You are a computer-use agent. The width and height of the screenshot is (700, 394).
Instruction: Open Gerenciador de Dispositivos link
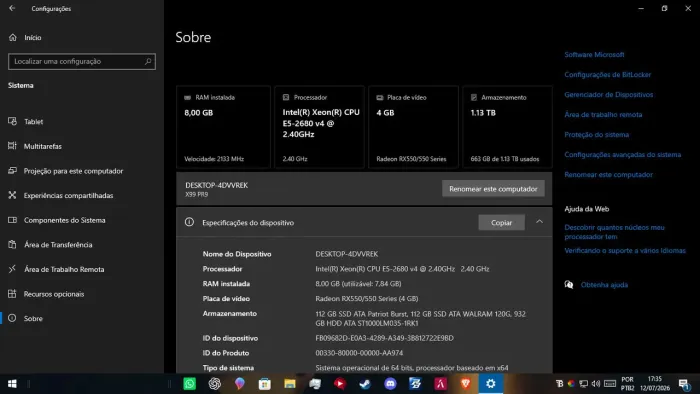(x=608, y=95)
